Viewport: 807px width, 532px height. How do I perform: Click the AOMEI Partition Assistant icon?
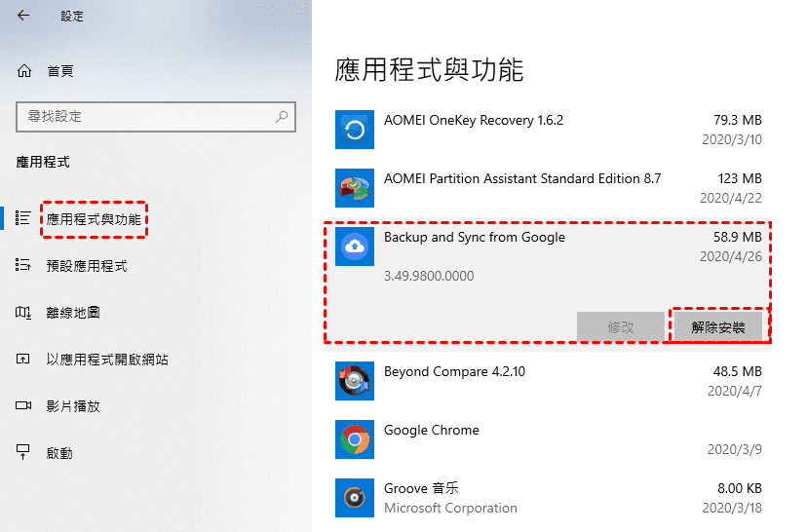click(x=355, y=188)
